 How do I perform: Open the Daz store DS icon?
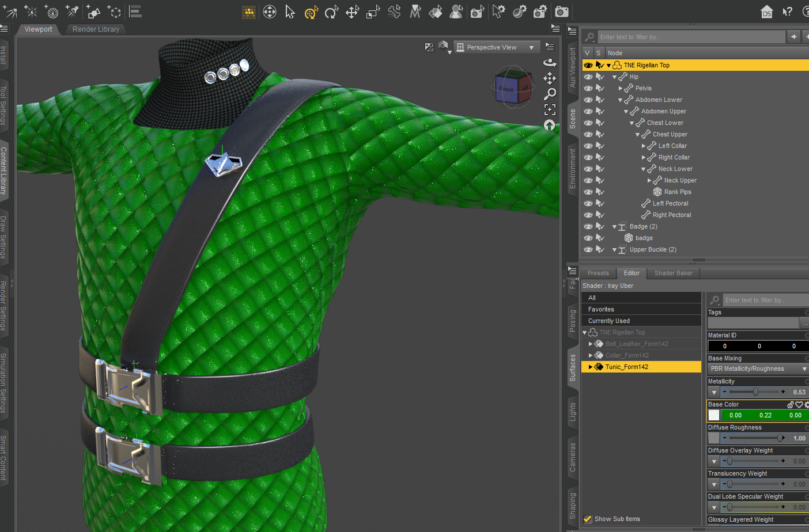(766, 12)
